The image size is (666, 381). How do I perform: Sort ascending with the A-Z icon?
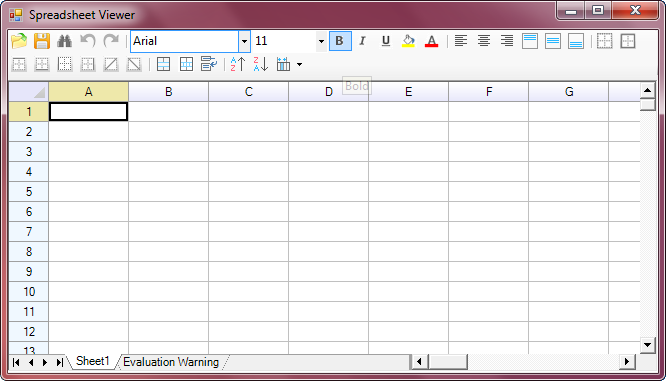point(237,65)
